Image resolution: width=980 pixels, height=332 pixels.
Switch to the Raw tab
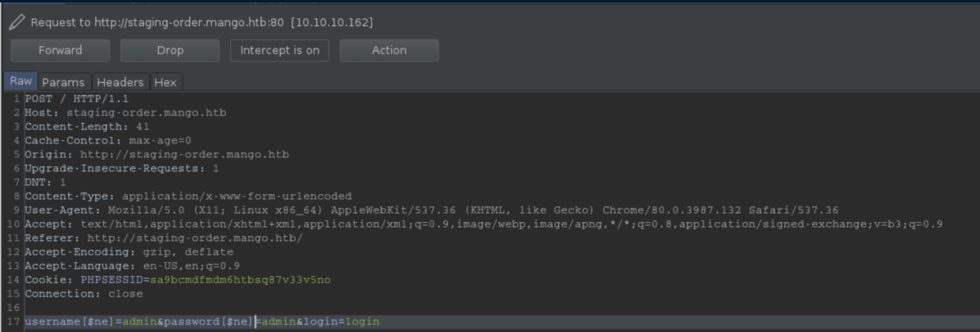pos(20,81)
